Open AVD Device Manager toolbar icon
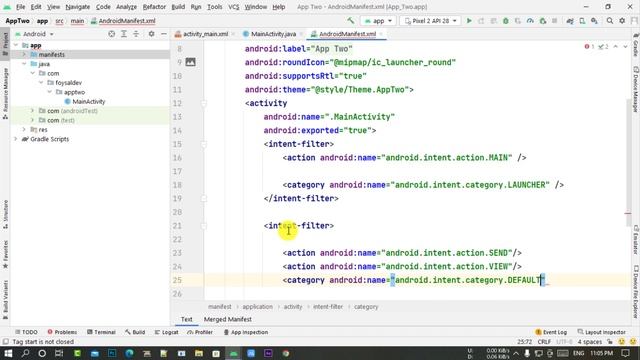This screenshot has height=360, width=640. [x=582, y=20]
